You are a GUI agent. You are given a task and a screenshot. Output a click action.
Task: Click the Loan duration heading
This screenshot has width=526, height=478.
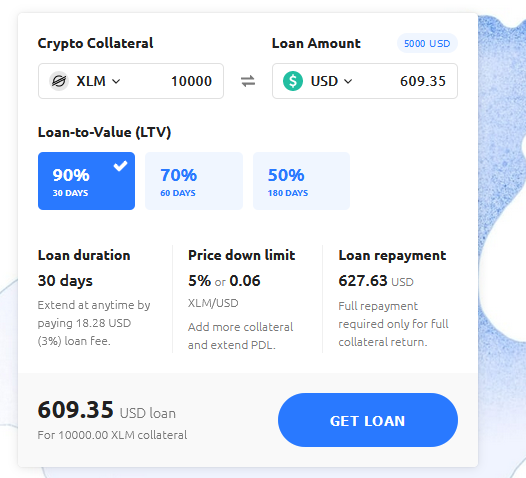pos(84,255)
